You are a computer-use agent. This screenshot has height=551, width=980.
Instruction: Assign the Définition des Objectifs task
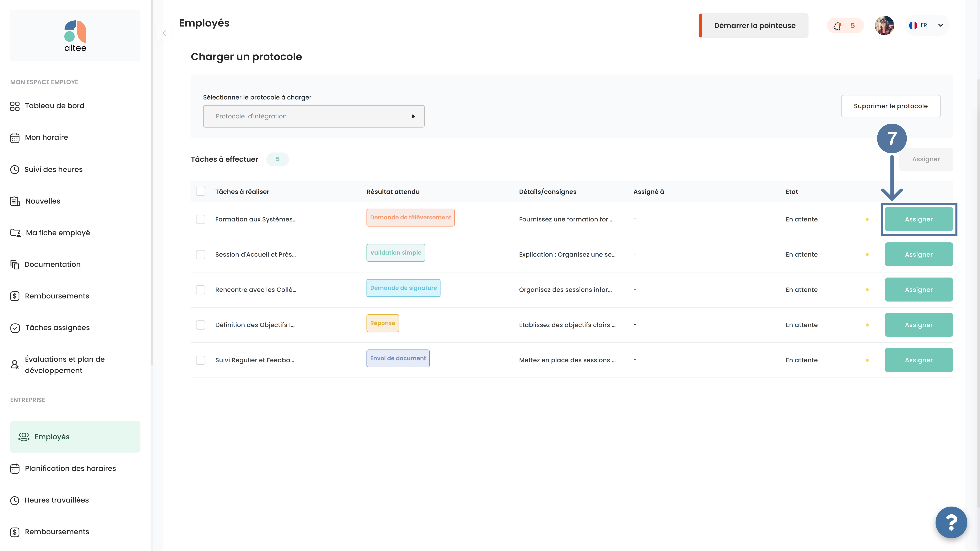(919, 325)
